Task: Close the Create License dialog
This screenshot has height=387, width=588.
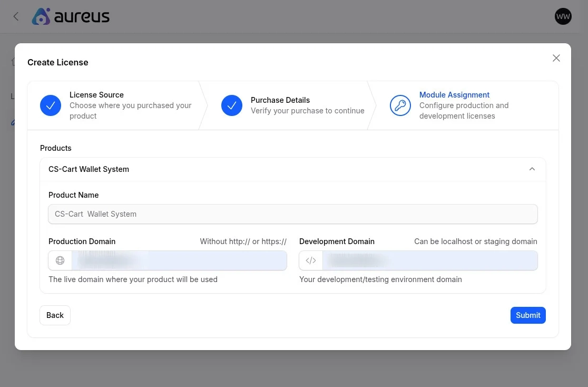Action: tap(556, 58)
